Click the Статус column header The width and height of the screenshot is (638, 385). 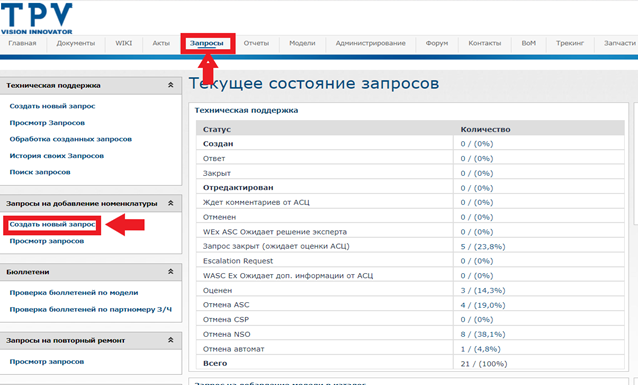click(x=217, y=129)
